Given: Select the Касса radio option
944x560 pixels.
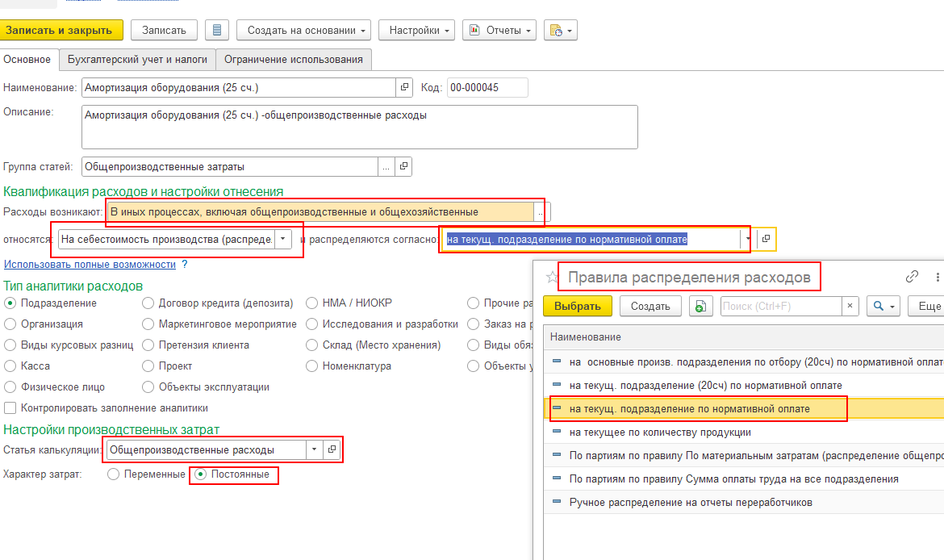Looking at the screenshot, I should 10,366.
